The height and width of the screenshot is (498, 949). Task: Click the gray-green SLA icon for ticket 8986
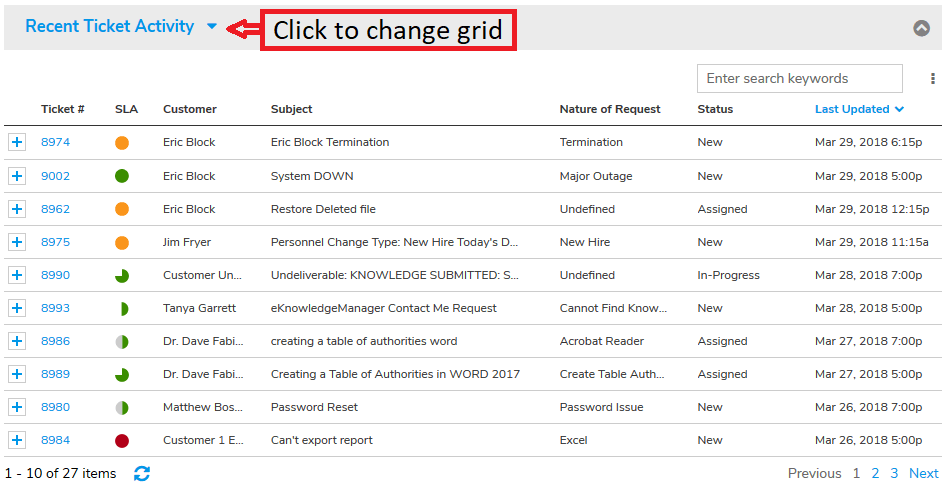(122, 342)
